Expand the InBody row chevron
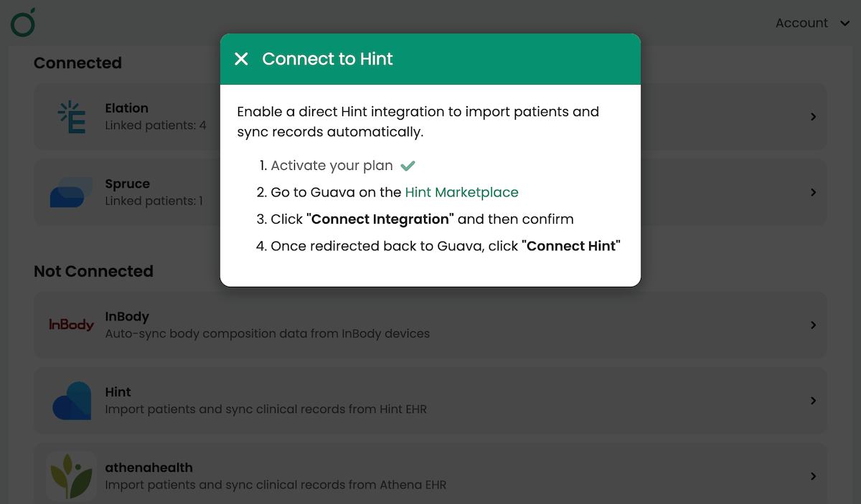This screenshot has height=504, width=861. (813, 325)
